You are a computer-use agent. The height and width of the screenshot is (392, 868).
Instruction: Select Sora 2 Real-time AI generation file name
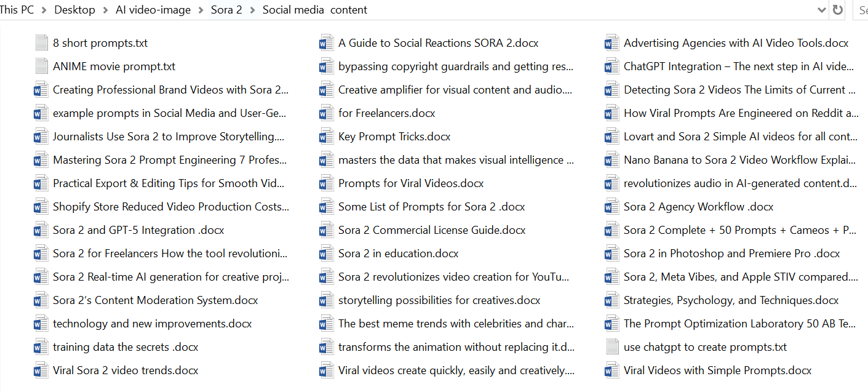click(171, 277)
